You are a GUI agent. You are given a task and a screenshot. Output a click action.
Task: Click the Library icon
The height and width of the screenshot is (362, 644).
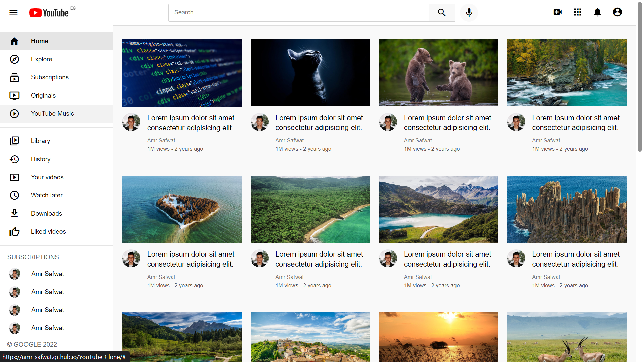(14, 141)
